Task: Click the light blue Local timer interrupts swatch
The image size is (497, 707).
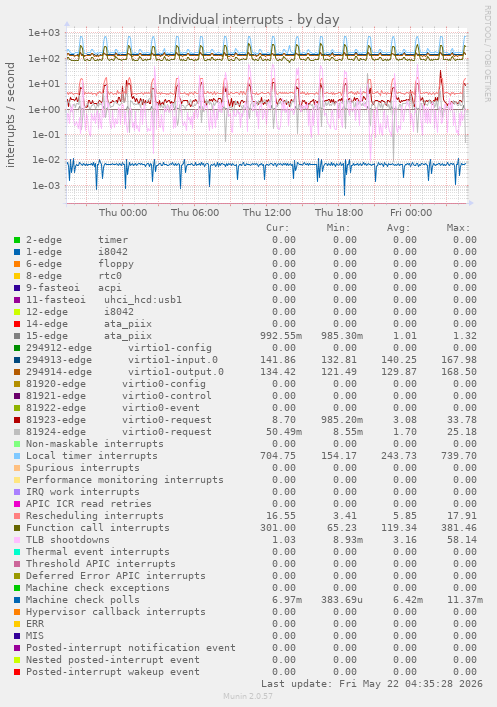Action: coord(17,456)
